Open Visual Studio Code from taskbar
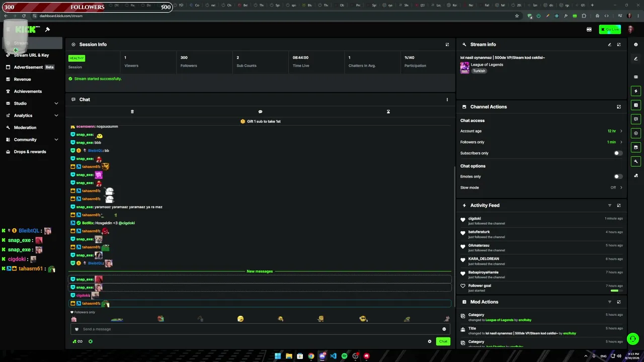This screenshot has height=362, width=644. pyautogui.click(x=333, y=356)
